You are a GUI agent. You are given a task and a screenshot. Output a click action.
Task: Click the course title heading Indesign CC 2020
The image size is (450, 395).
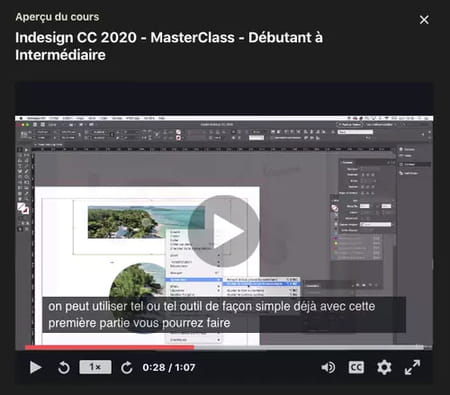pyautogui.click(x=169, y=46)
